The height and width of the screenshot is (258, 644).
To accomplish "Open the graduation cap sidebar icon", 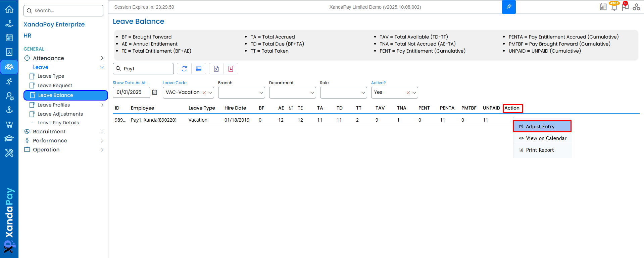I will pyautogui.click(x=9, y=138).
